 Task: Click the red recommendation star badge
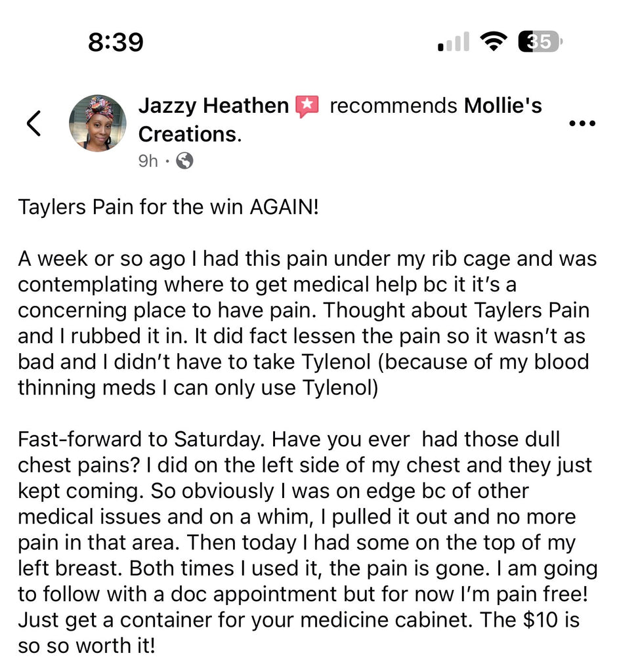click(x=307, y=106)
